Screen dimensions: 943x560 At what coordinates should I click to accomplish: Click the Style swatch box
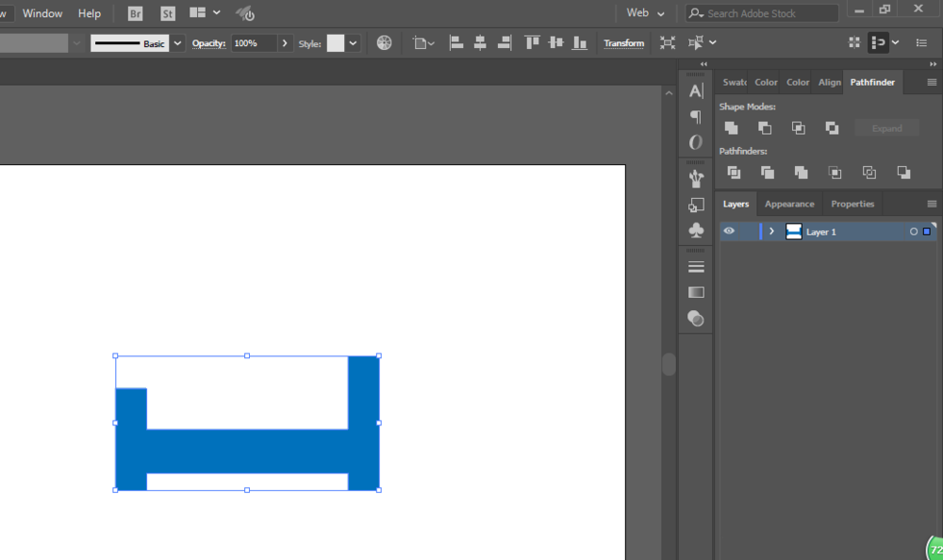pos(336,43)
